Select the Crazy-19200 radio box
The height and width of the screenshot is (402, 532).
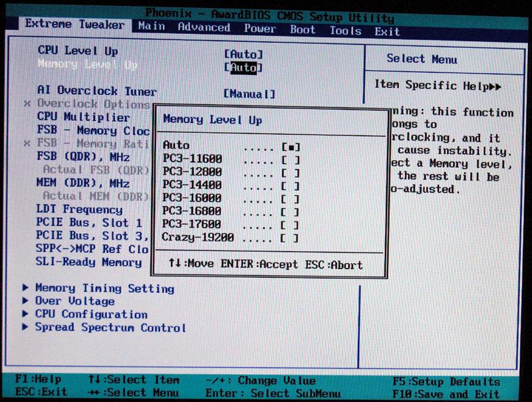point(289,238)
